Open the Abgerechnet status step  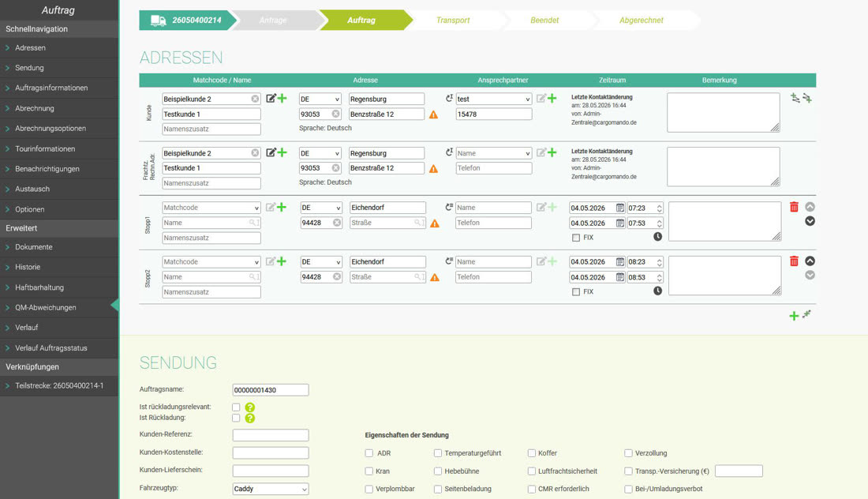641,21
